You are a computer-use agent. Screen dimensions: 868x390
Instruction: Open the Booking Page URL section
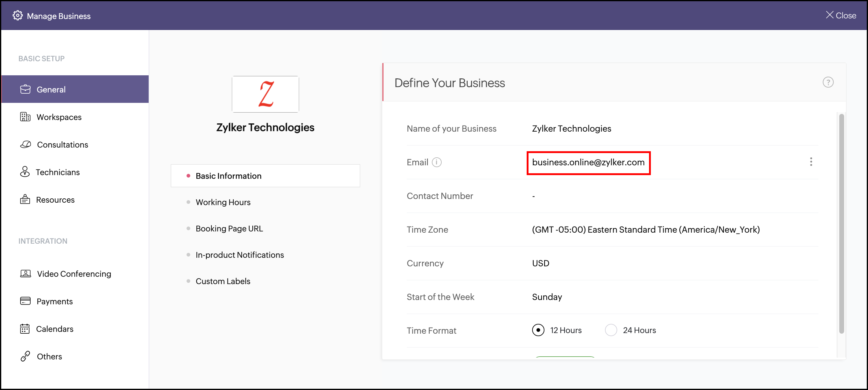tap(229, 228)
